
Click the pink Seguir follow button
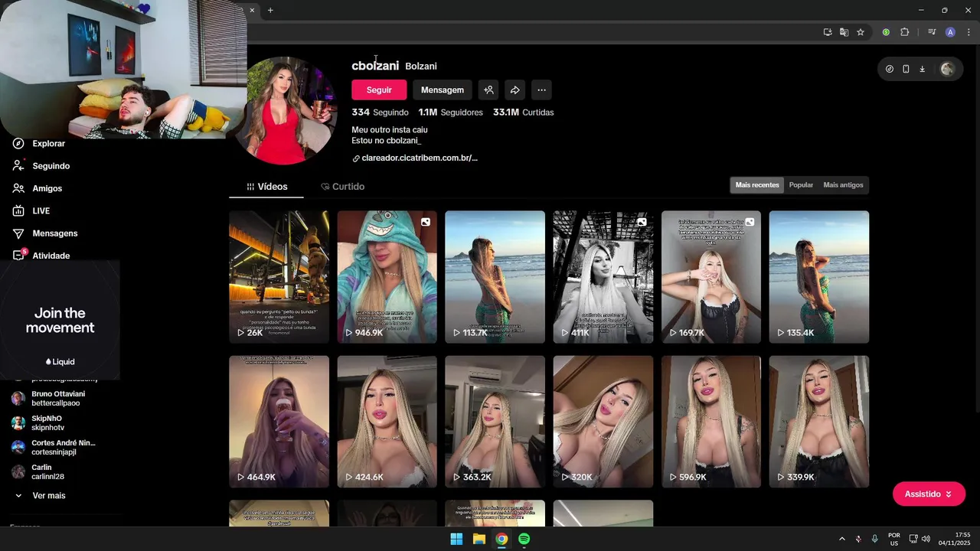coord(379,90)
